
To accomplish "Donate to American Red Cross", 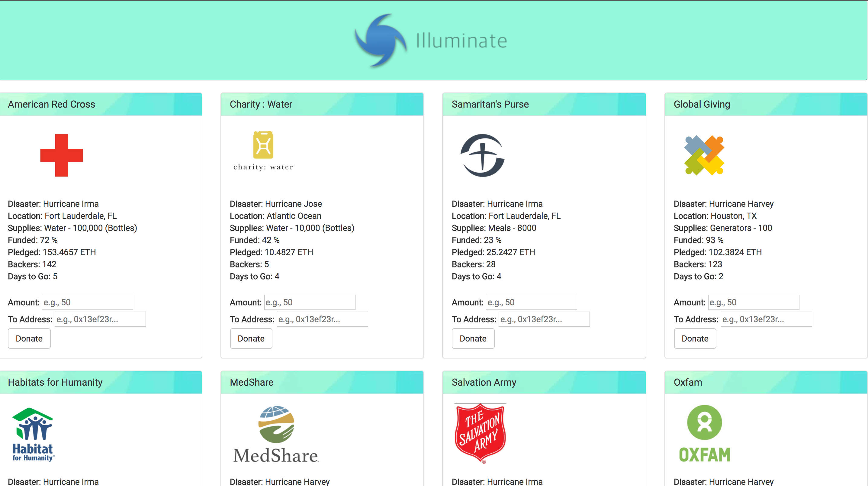I will (29, 338).
